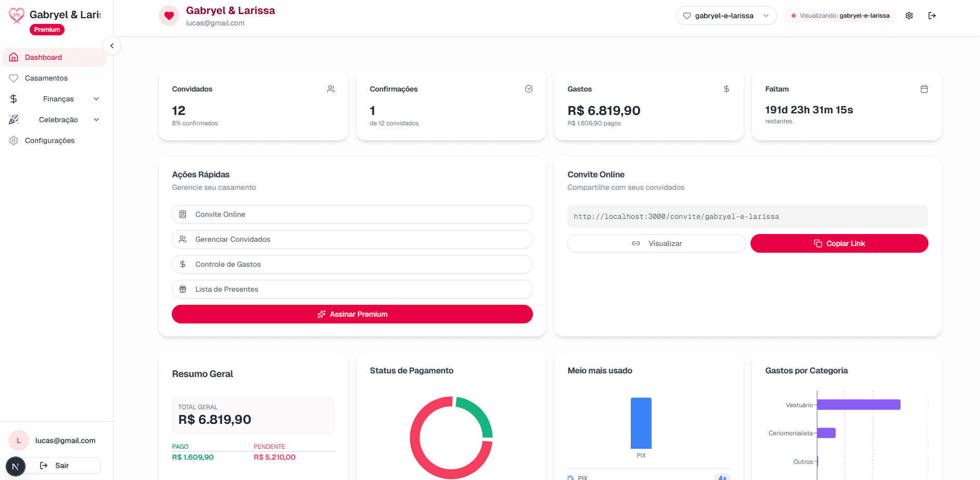The height and width of the screenshot is (480, 980).
Task: Expand the Finanças sidebar section
Action: [58, 98]
